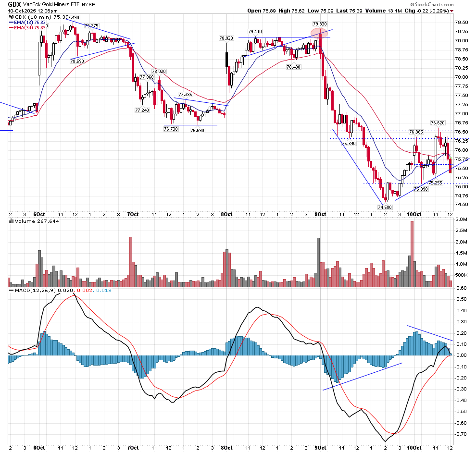Click the 79.50 price axis label
Screen dimensions: 476x452
pos(462,22)
